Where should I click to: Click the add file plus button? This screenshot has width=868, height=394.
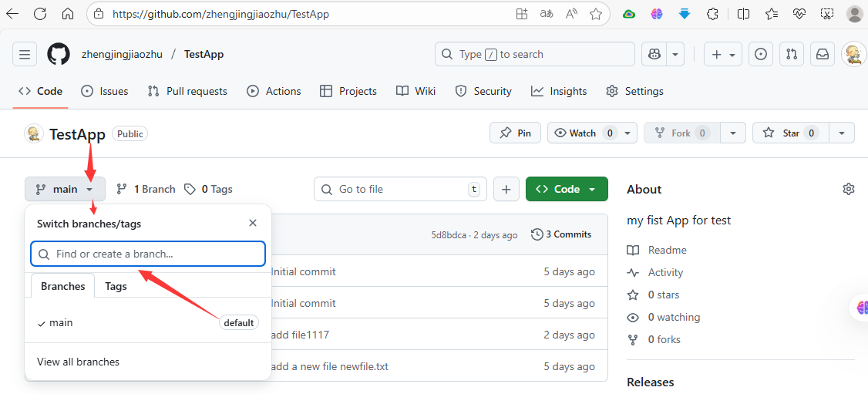coord(506,189)
